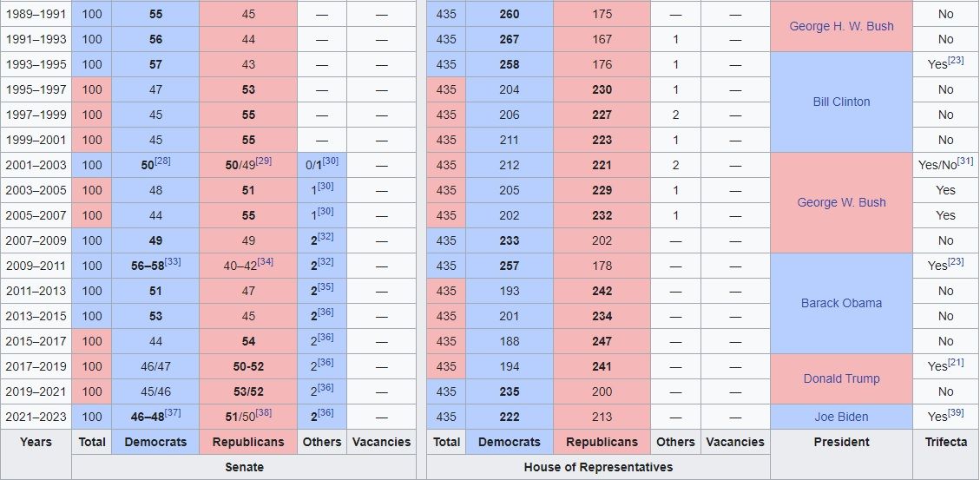The image size is (980, 480).
Task: Open the Donald Trump link
Action: (x=841, y=378)
